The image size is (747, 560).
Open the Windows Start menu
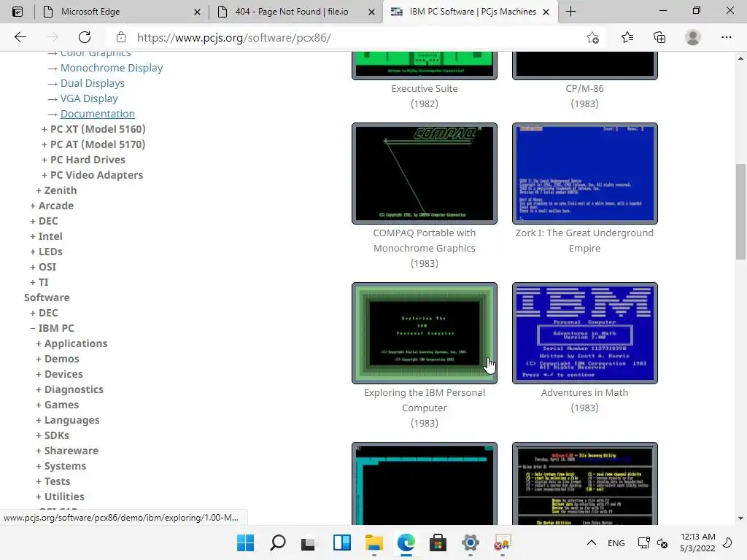[x=245, y=542]
